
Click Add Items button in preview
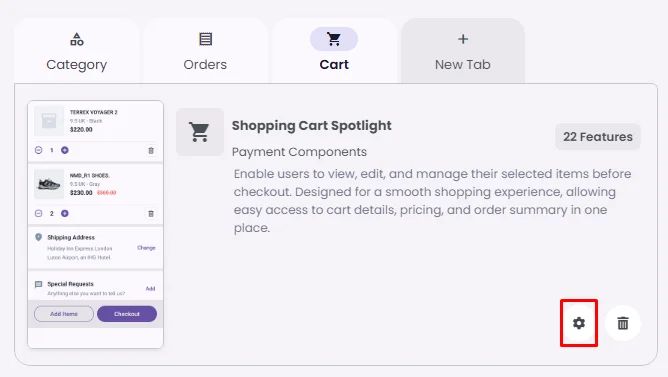64,314
